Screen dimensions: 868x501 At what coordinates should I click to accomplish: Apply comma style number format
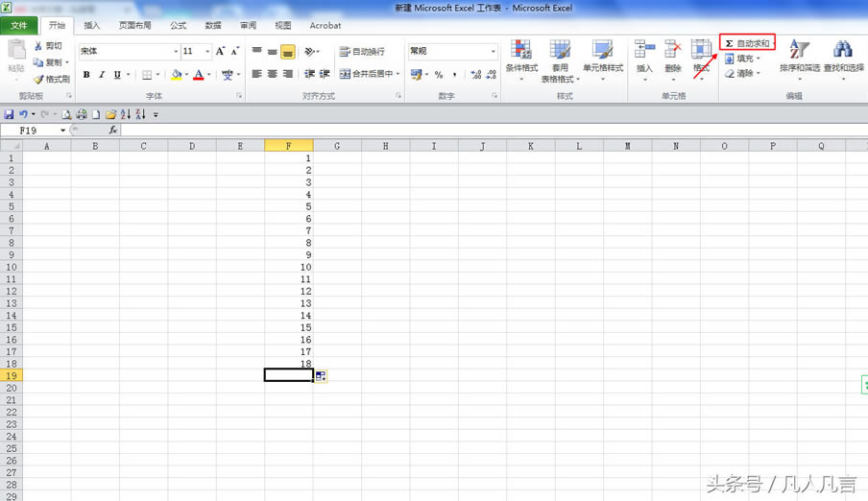(x=454, y=74)
